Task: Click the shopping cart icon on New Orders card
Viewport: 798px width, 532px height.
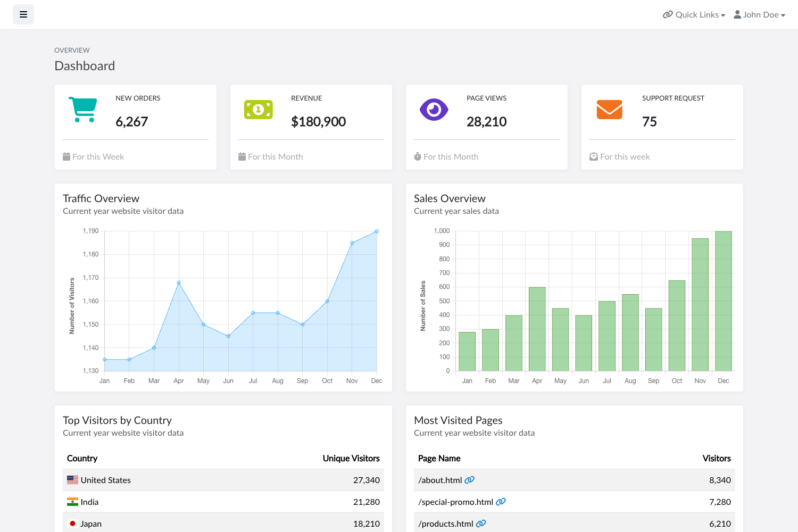Action: coord(82,109)
